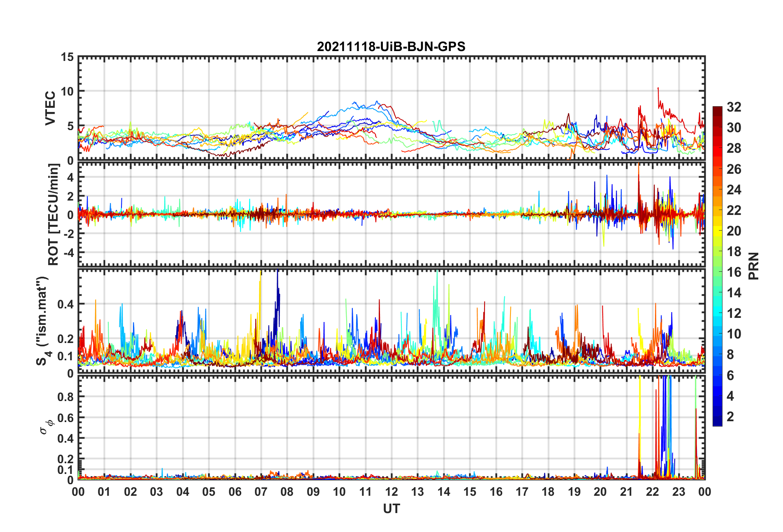Click the ROT axis tick label -4

click(68, 252)
